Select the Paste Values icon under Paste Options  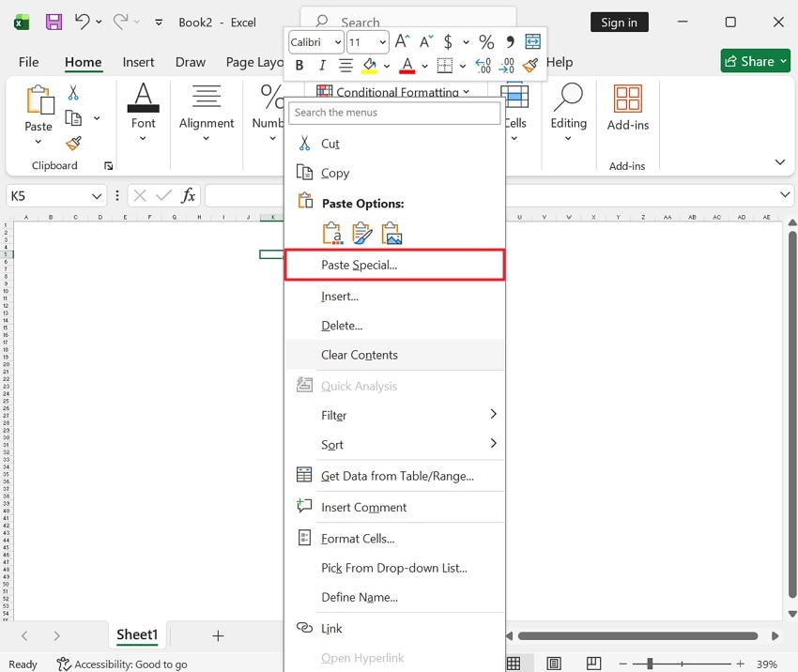click(x=331, y=232)
